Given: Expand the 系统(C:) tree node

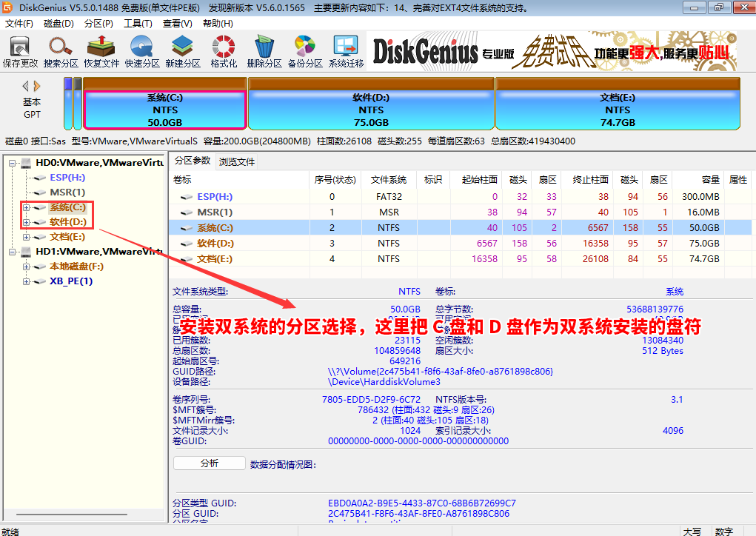Looking at the screenshot, I should click(x=27, y=207).
